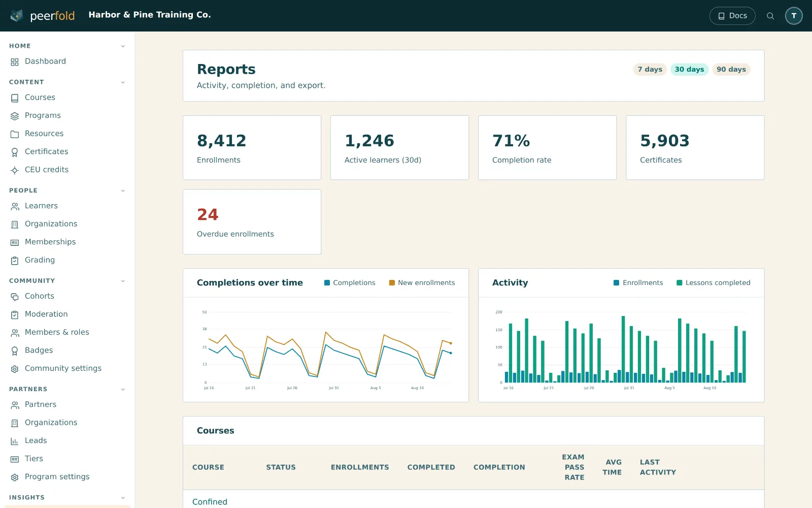Click the peerfold logo icon

point(17,16)
